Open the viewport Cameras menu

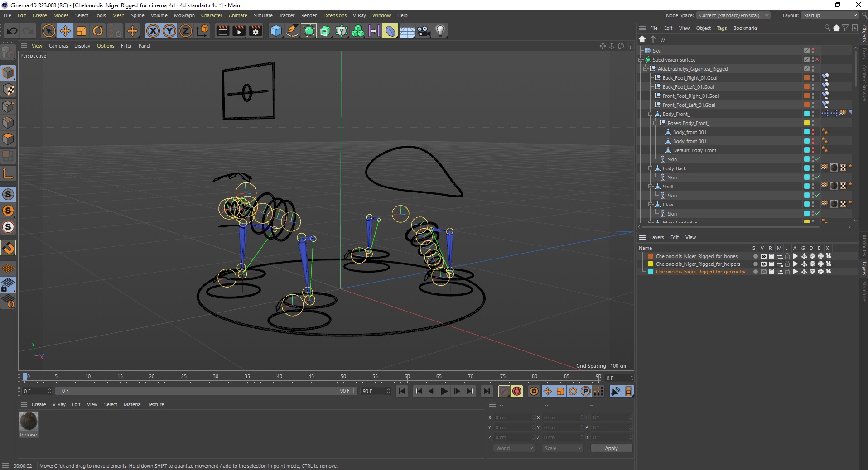58,46
